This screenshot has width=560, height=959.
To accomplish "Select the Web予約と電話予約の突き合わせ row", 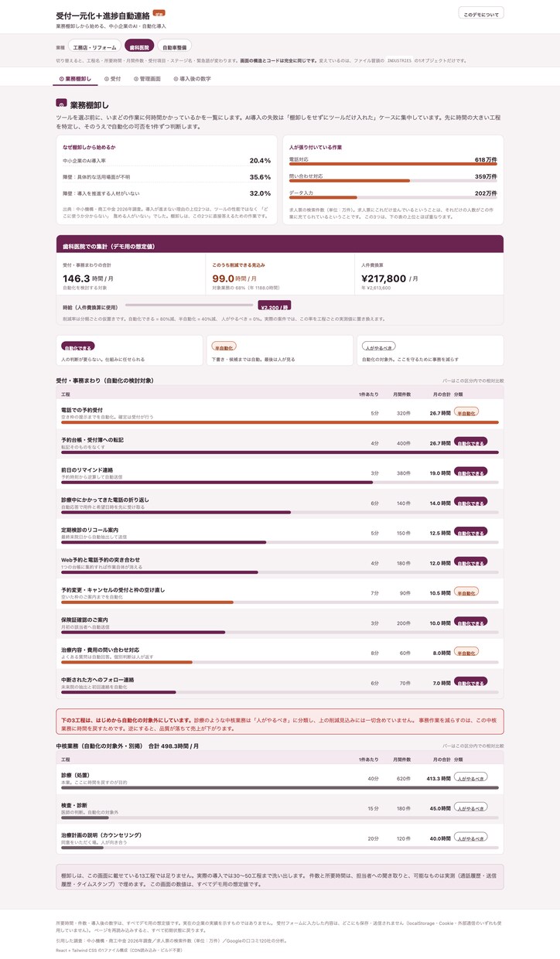I will pos(280,563).
